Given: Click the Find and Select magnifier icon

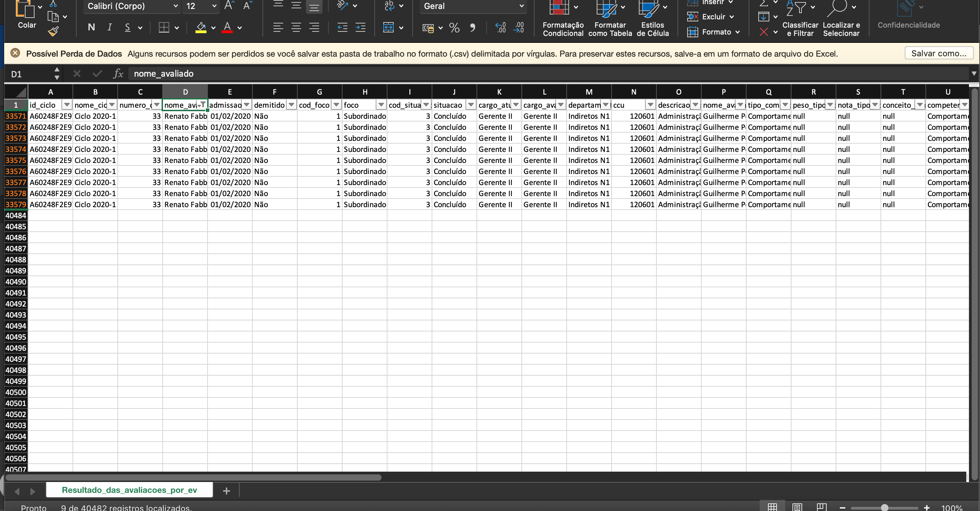Looking at the screenshot, I should (837, 8).
